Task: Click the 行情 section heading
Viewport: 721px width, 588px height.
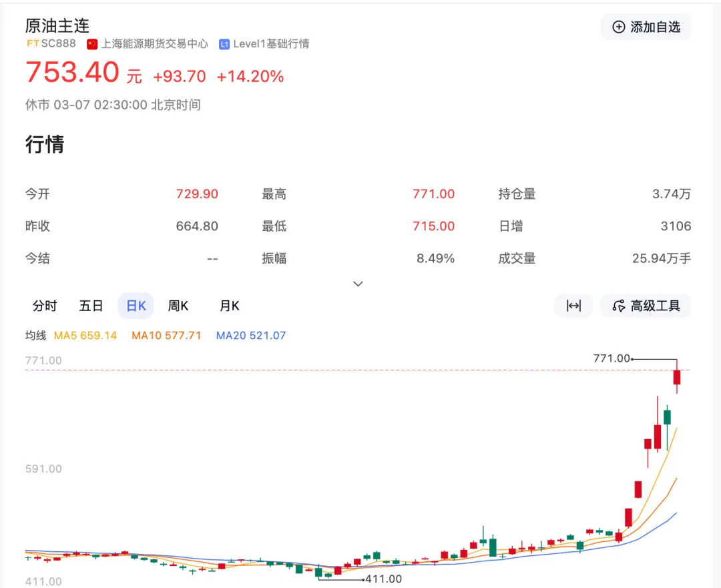Action: point(45,144)
